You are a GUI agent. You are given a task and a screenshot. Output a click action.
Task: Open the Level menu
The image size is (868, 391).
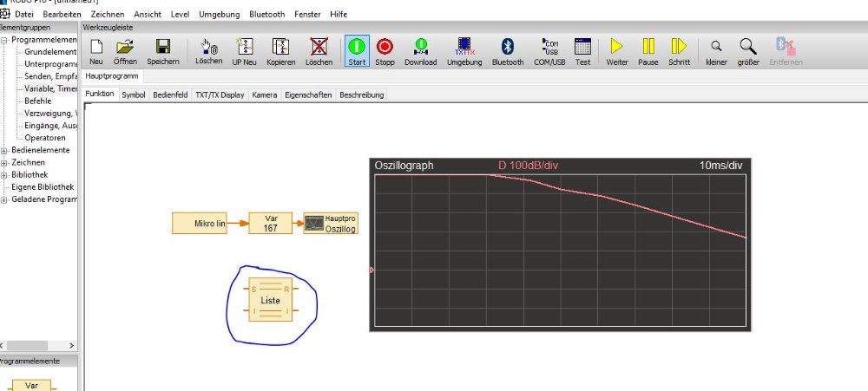point(180,15)
